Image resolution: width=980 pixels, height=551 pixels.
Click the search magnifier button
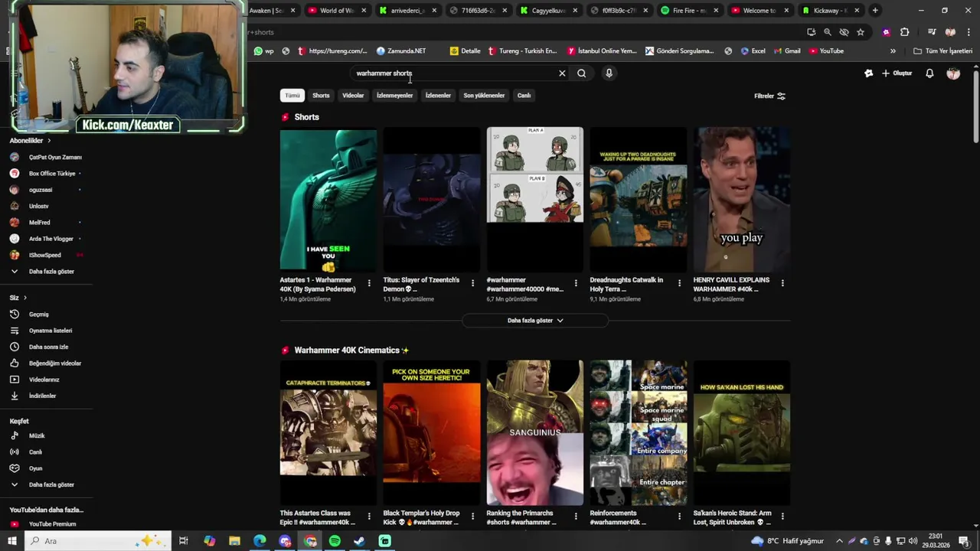pyautogui.click(x=582, y=73)
